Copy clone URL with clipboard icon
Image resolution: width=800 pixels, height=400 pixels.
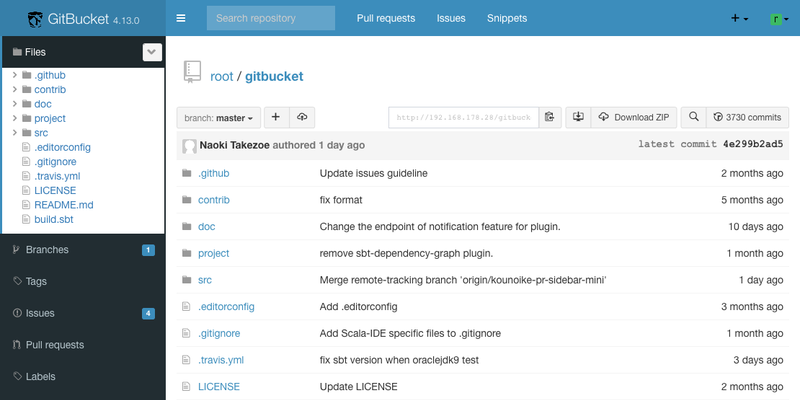click(x=549, y=117)
